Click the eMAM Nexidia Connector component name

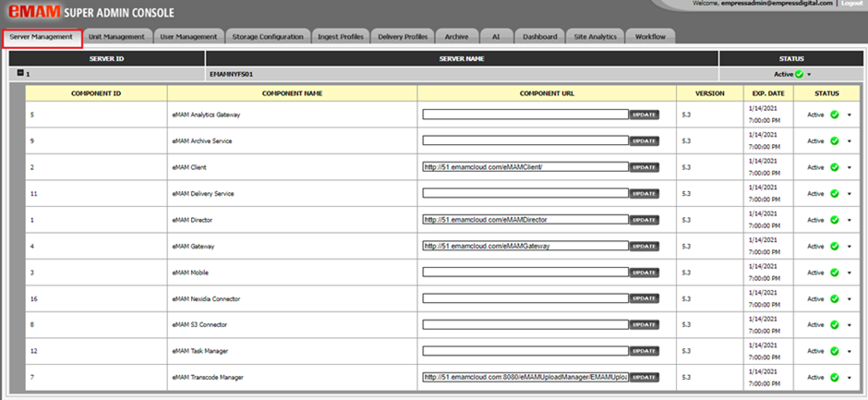pyautogui.click(x=207, y=299)
